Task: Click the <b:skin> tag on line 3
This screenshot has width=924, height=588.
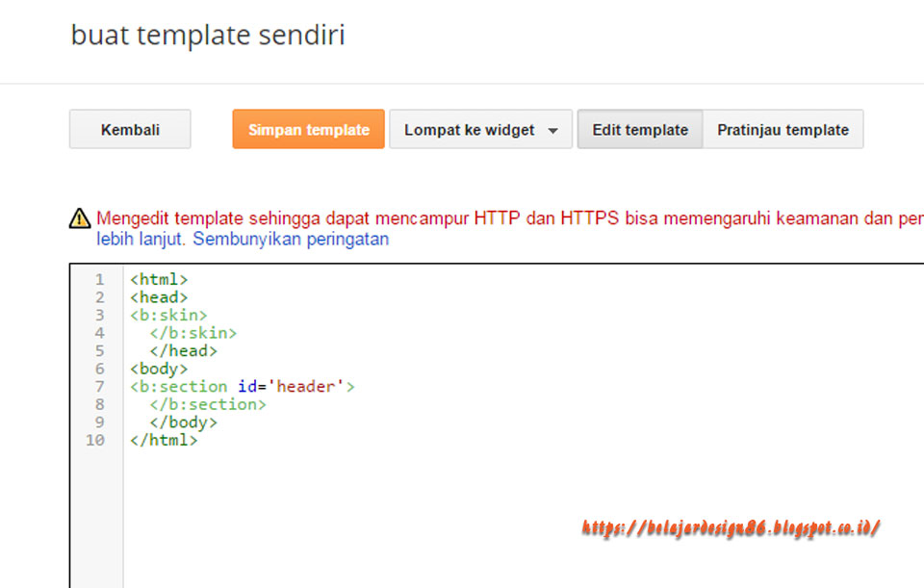Action: coord(168,316)
